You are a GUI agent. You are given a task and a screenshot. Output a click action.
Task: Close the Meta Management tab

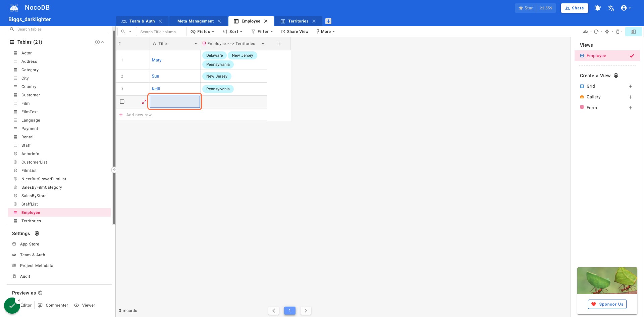pyautogui.click(x=219, y=21)
